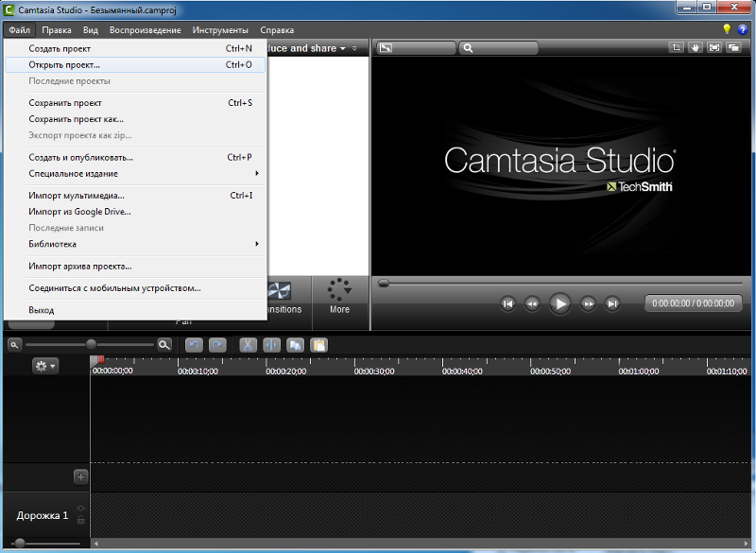
Task: Toggle visibility eye for Дорожка 1
Action: pyautogui.click(x=80, y=509)
